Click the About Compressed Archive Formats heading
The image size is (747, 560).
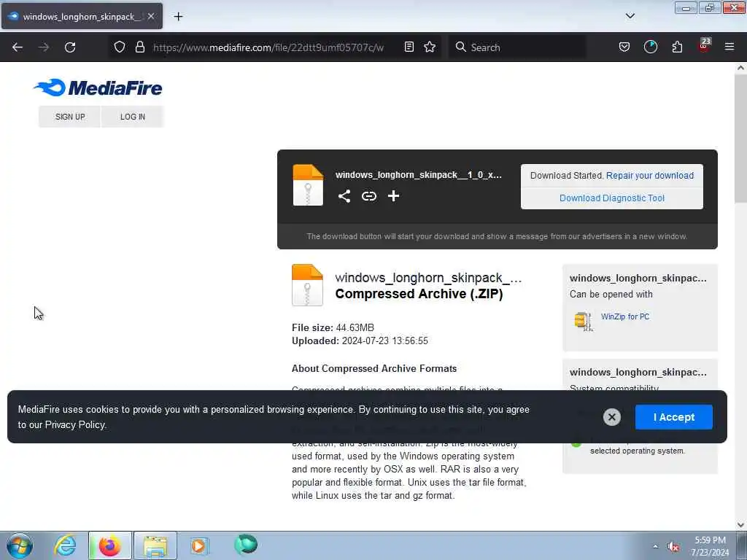pyautogui.click(x=374, y=368)
